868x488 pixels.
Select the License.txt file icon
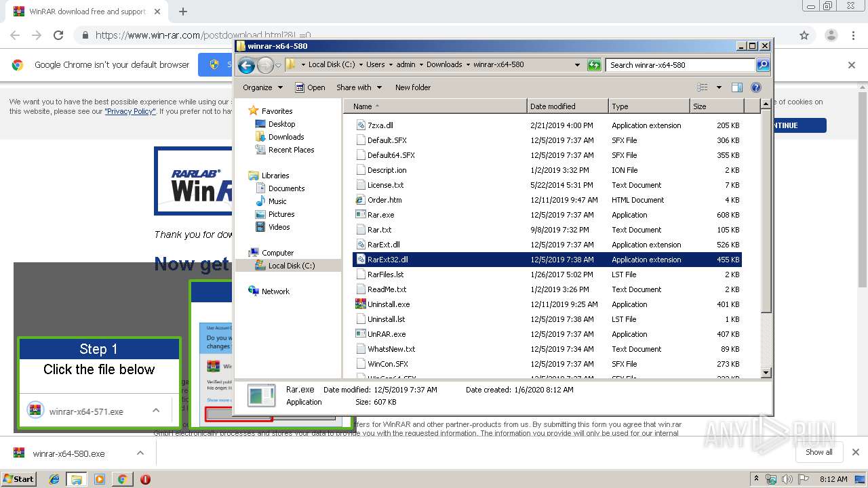(x=361, y=185)
